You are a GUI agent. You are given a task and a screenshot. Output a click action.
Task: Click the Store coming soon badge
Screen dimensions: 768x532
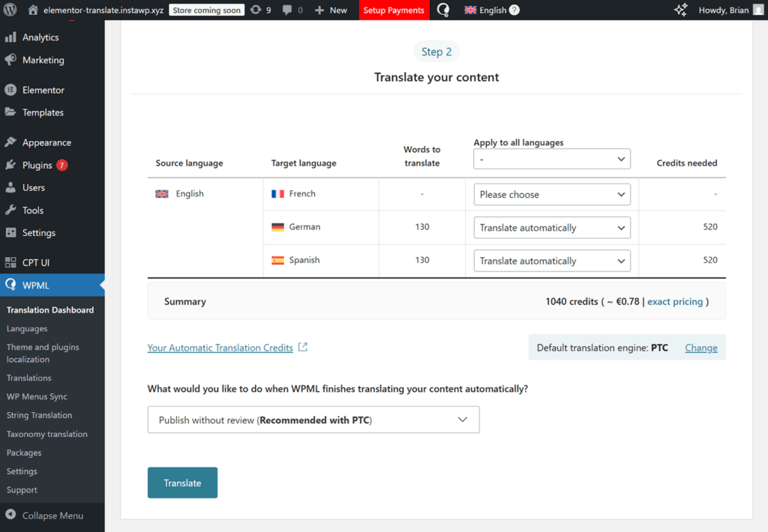206,10
